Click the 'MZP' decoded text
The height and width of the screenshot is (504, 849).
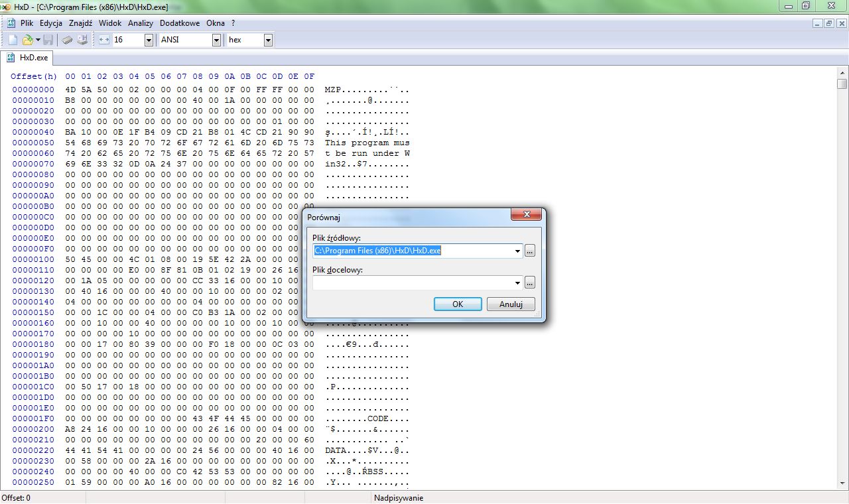pos(333,90)
